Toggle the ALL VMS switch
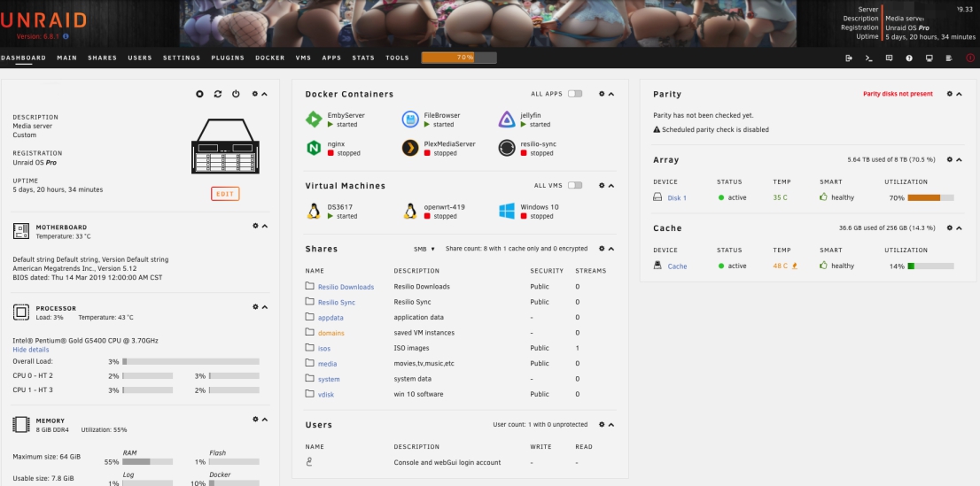 pyautogui.click(x=575, y=186)
